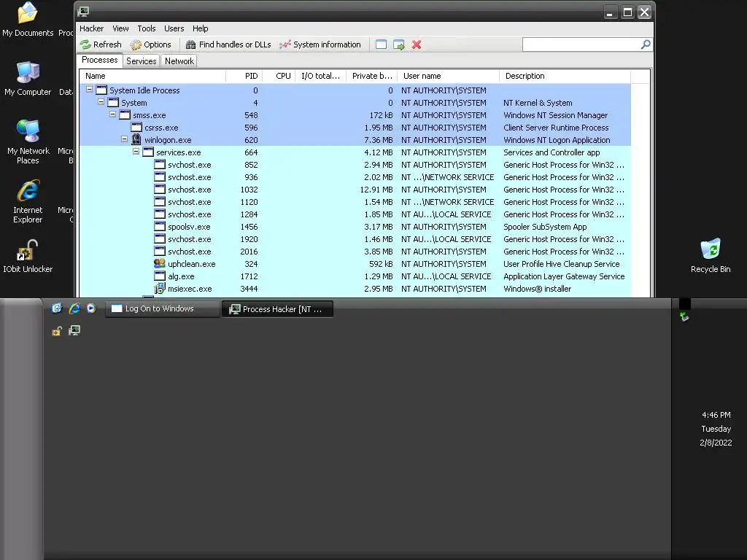Open My Network Places desktop icon
747x560 pixels.
pos(28,142)
